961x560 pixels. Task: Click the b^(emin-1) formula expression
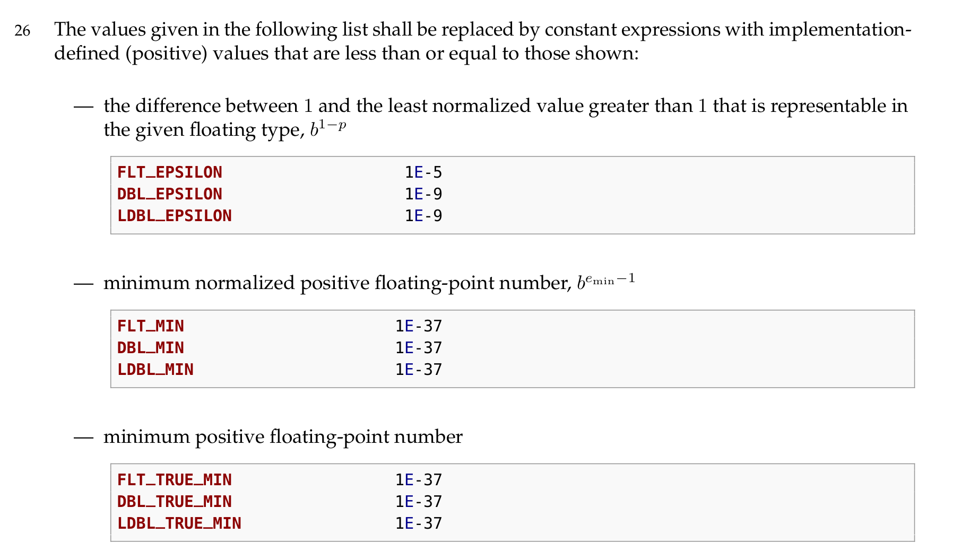(606, 282)
